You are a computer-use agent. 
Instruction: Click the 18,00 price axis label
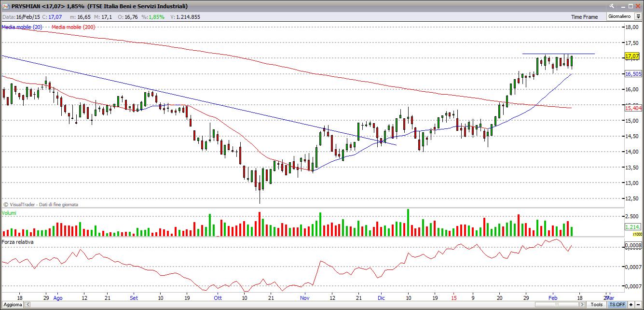[x=631, y=28]
